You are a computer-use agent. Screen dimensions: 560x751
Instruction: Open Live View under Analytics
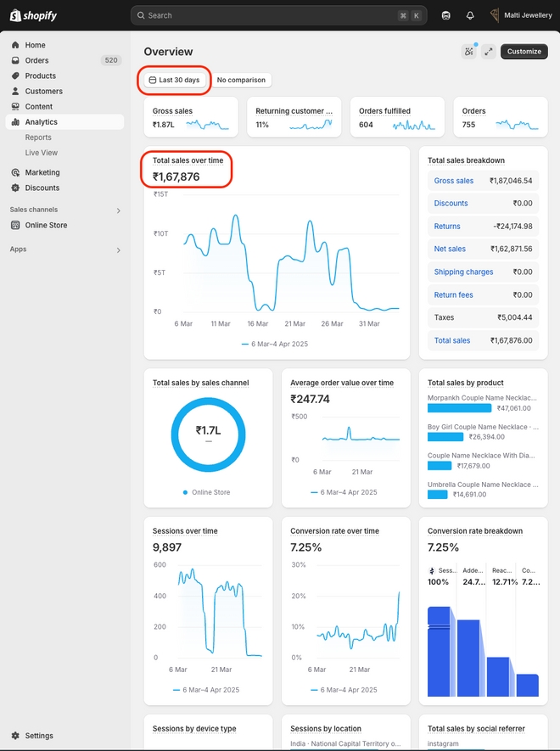point(41,152)
